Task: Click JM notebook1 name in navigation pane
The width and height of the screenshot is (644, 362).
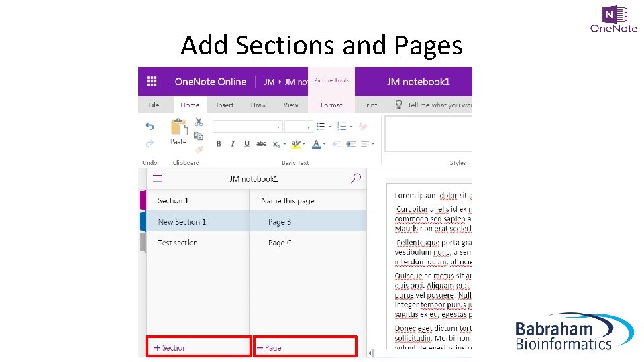Action: 254,178
